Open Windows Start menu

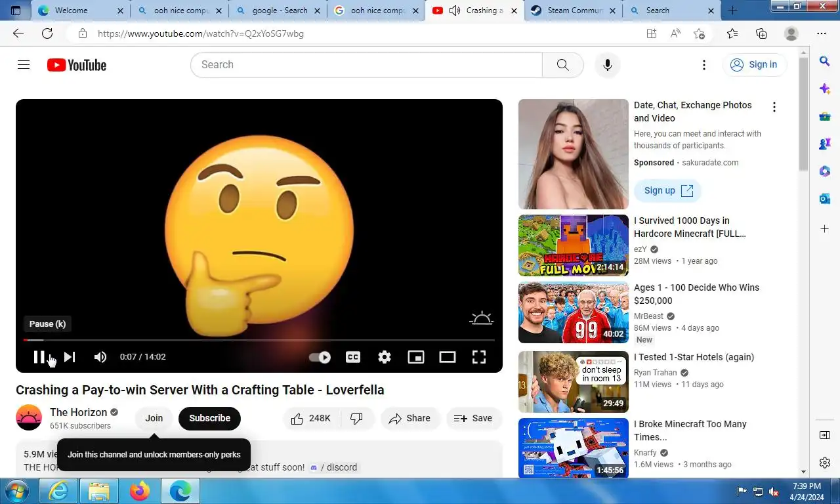click(17, 491)
